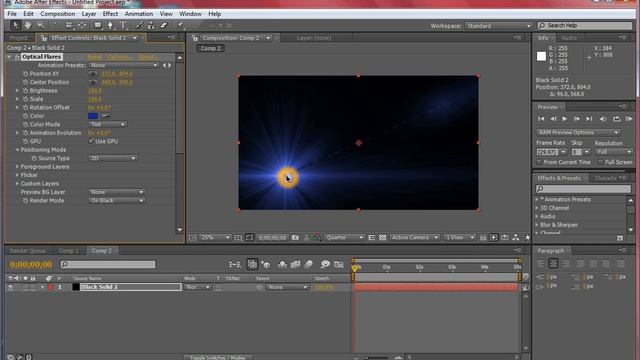Screen dimensions: 640x360
Task: Click Optical Flares Options link
Action: pos(118,57)
